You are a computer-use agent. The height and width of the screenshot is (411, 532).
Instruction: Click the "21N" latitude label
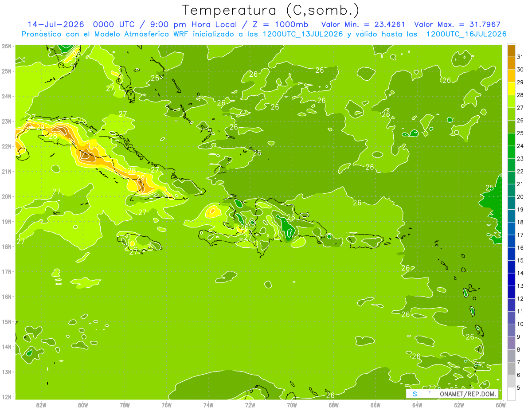coord(7,172)
